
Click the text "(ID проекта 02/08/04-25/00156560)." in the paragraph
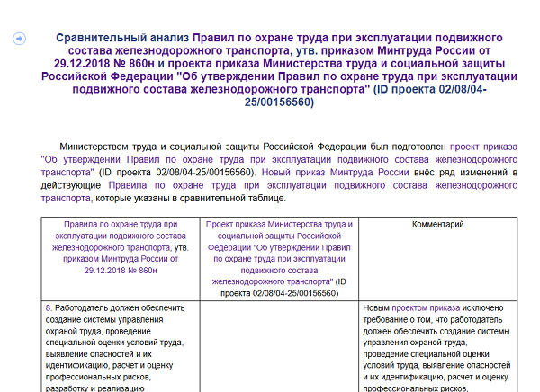point(177,172)
